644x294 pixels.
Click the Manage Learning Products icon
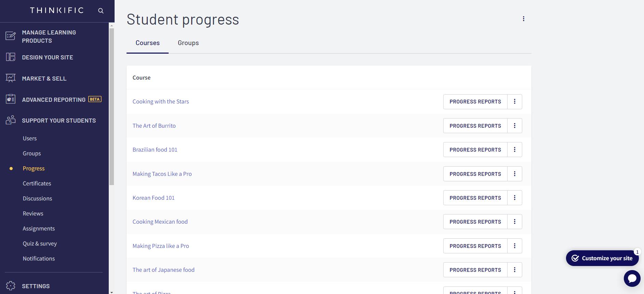11,36
